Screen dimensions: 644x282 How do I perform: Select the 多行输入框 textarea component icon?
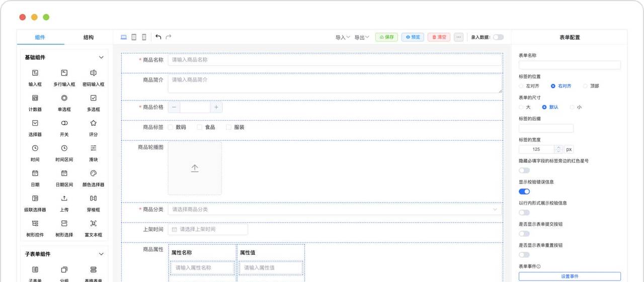click(x=64, y=73)
